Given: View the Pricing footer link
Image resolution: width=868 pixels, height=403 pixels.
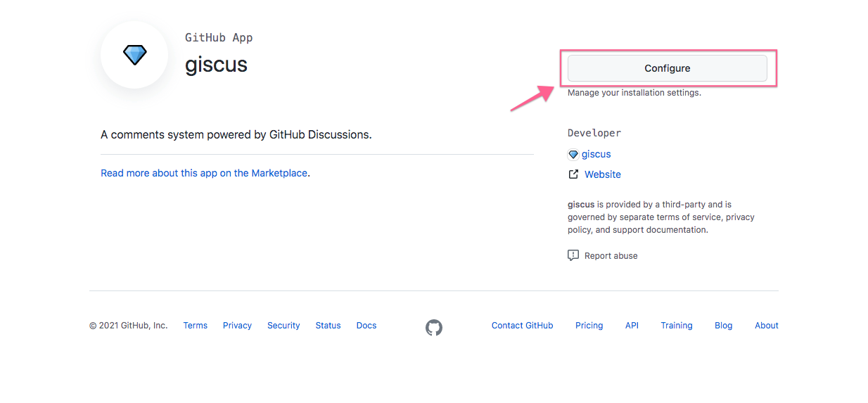Looking at the screenshot, I should point(589,326).
